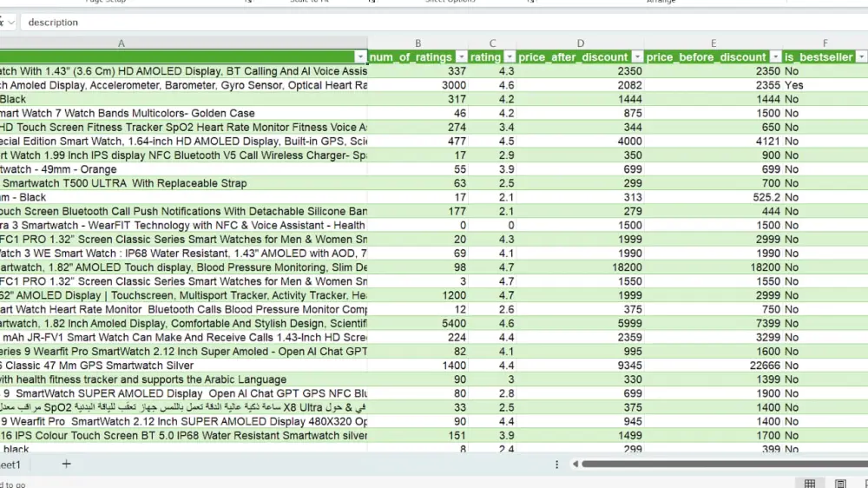The image size is (868, 488).
Task: Open the price_after_discount filter dropdown
Action: tap(637, 57)
